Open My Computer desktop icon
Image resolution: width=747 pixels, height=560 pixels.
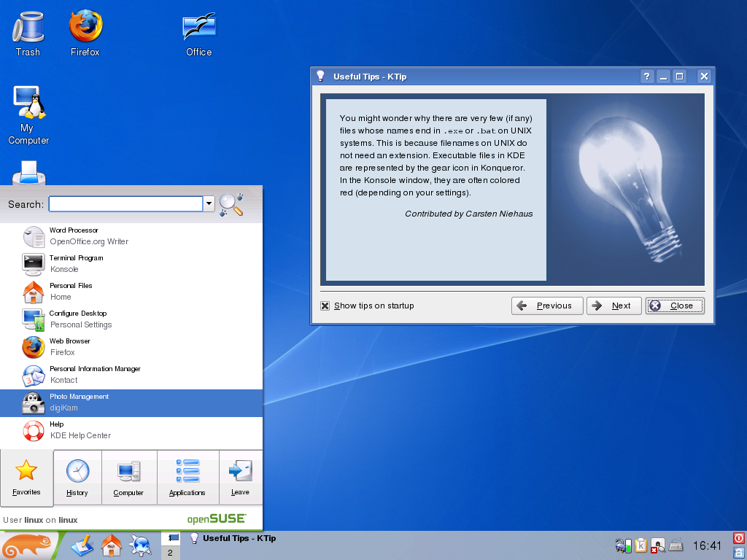tap(28, 106)
